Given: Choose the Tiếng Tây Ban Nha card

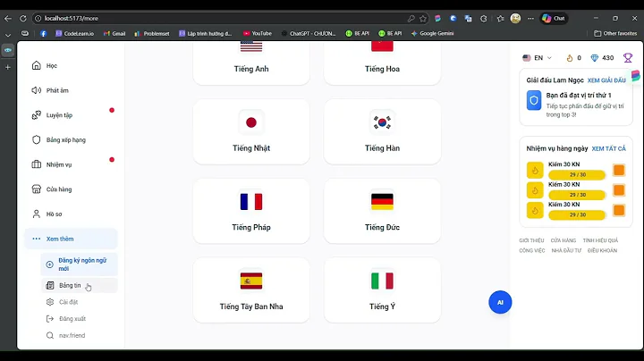Looking at the screenshot, I should click(251, 290).
